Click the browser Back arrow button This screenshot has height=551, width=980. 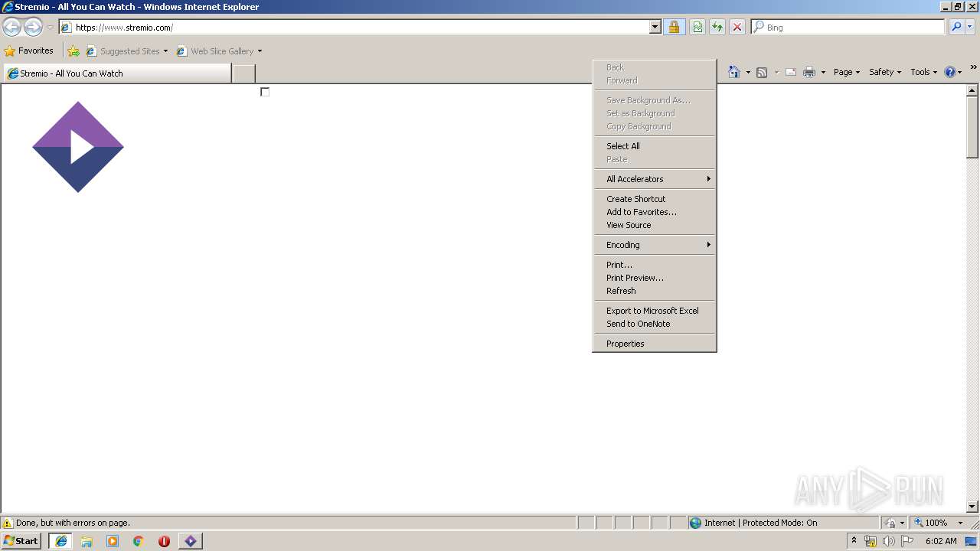pyautogui.click(x=11, y=27)
